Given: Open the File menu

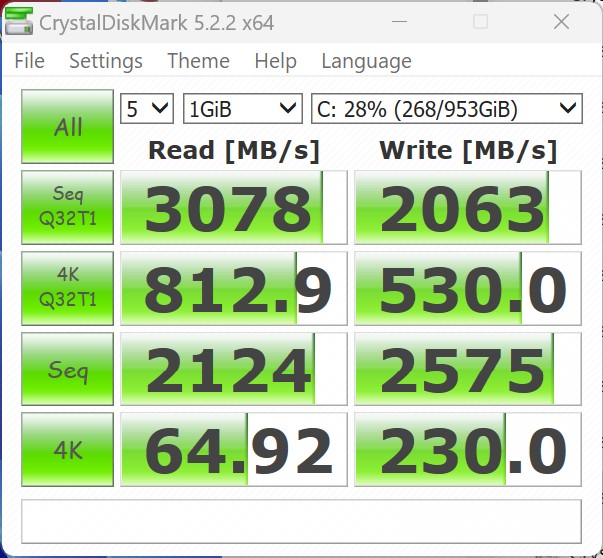Looking at the screenshot, I should point(30,61).
